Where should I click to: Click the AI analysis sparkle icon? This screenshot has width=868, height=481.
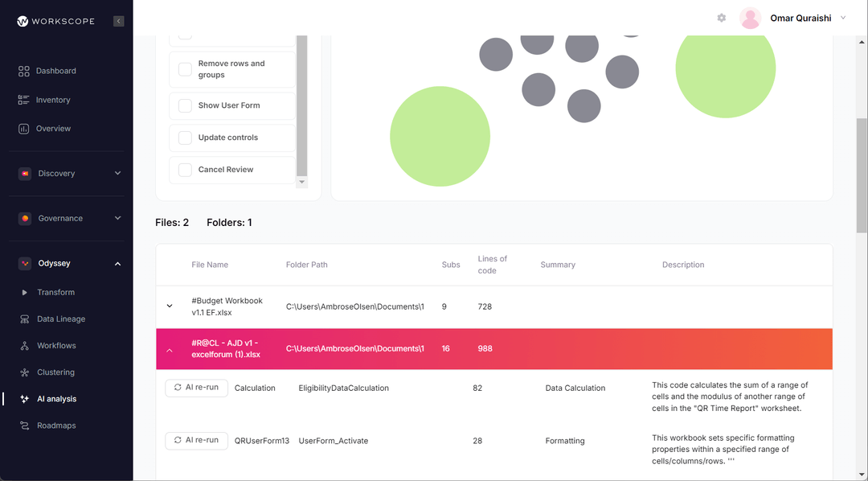pos(23,398)
